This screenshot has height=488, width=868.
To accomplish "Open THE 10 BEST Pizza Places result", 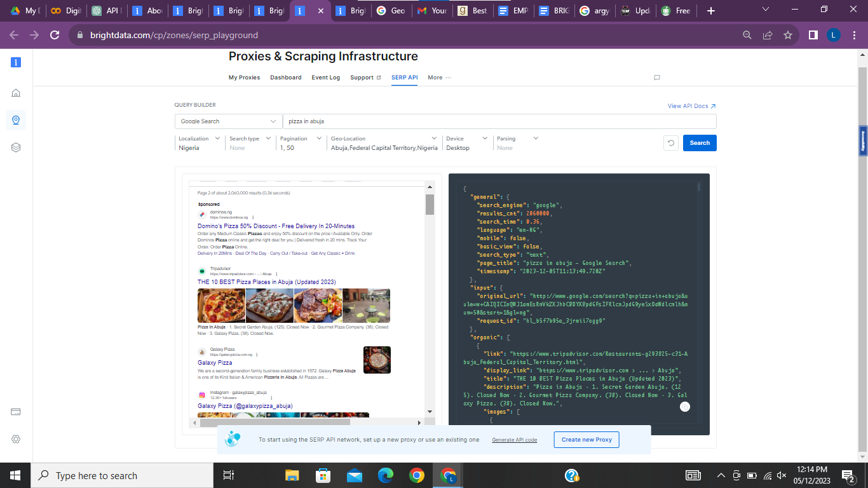I will click(266, 282).
